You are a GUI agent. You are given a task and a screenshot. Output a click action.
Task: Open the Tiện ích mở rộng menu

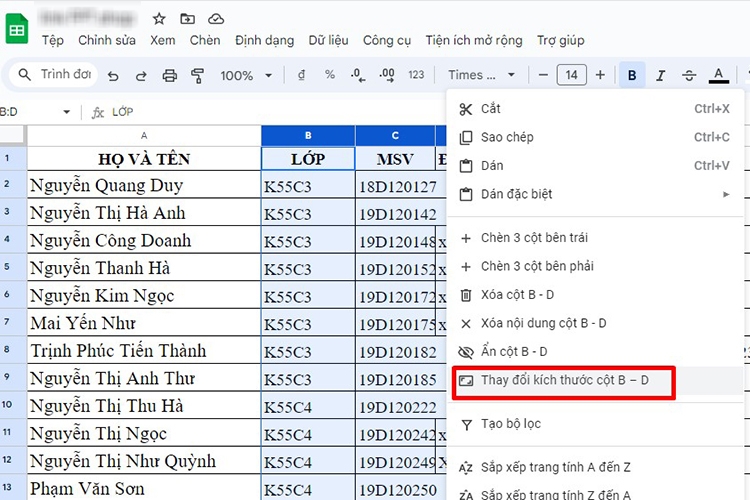point(474,40)
